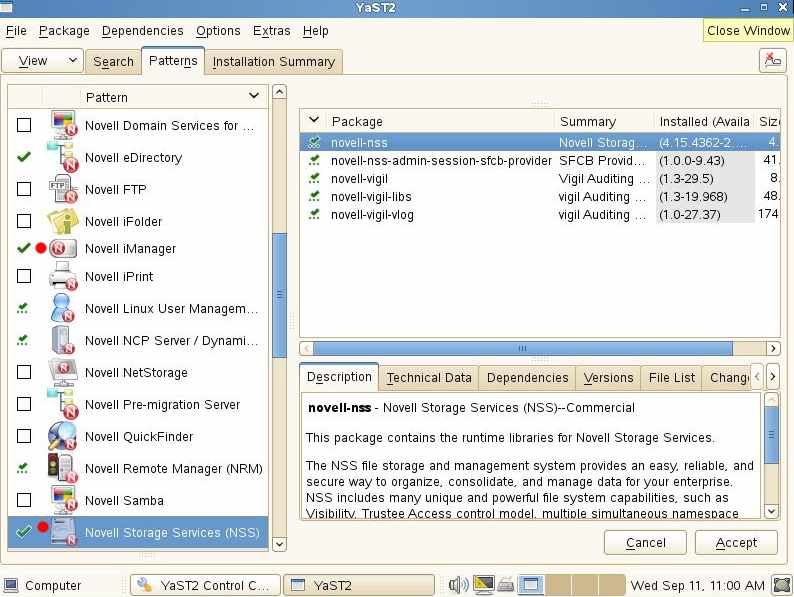Viewport: 794px width, 597px height.
Task: Check the Novell FTP checkbox
Action: tap(24, 189)
